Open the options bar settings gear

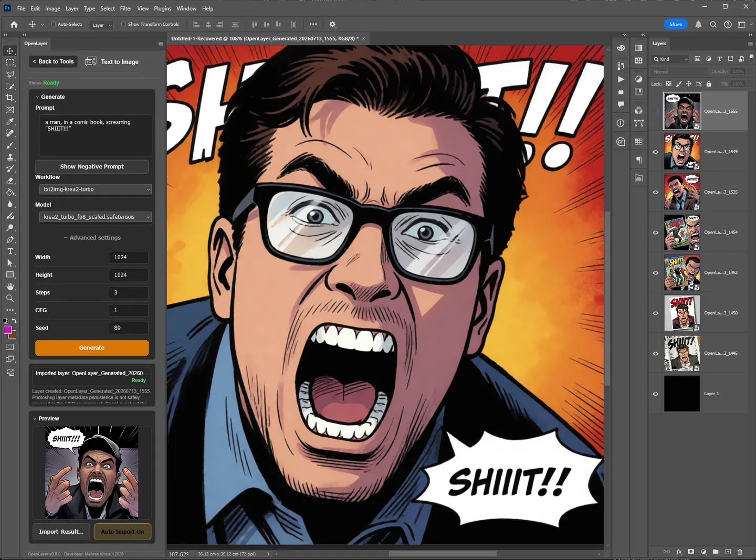[332, 24]
